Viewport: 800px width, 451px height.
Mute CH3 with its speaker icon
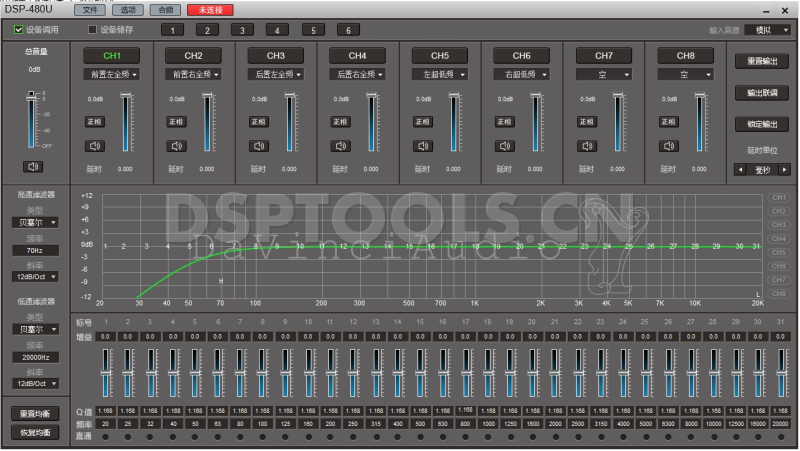[259, 146]
